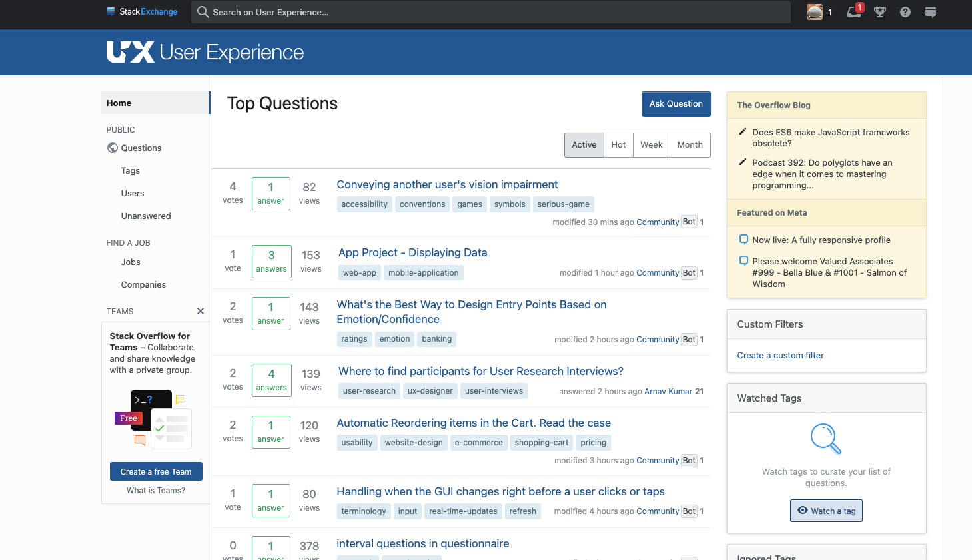Image resolution: width=972 pixels, height=560 pixels.
Task: Click the help question mark icon
Action: click(905, 12)
